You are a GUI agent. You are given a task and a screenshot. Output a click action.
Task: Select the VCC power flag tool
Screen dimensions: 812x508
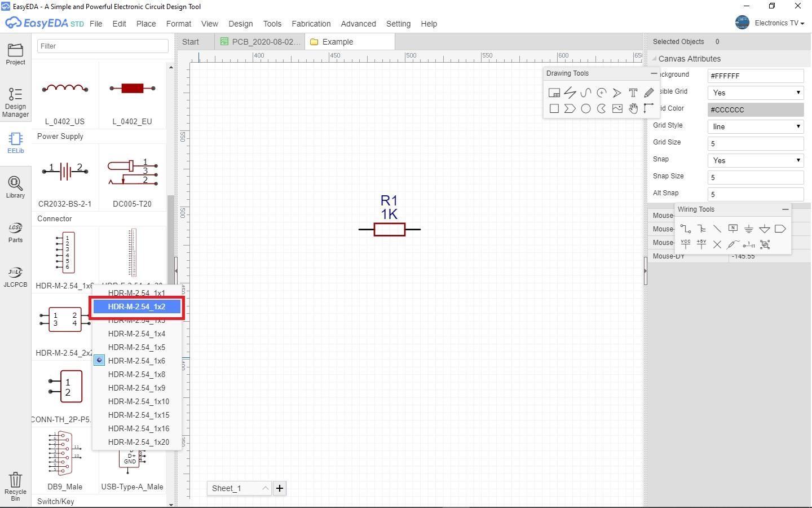(686, 244)
